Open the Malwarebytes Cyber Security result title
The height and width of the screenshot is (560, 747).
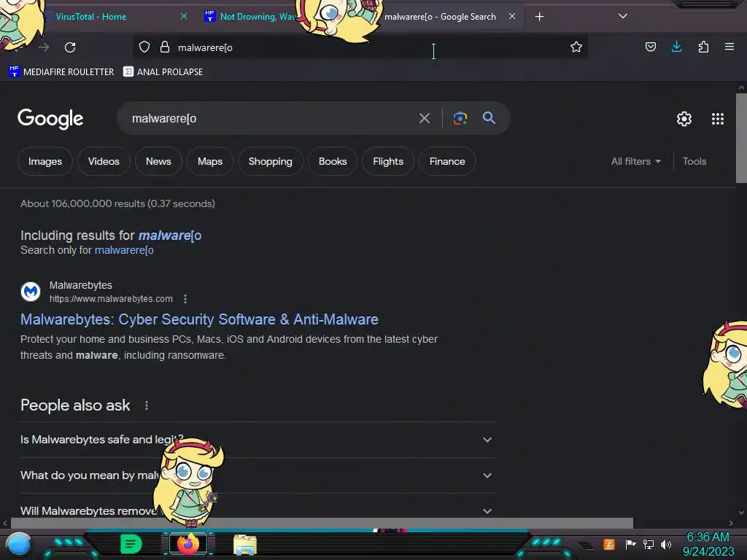199,319
